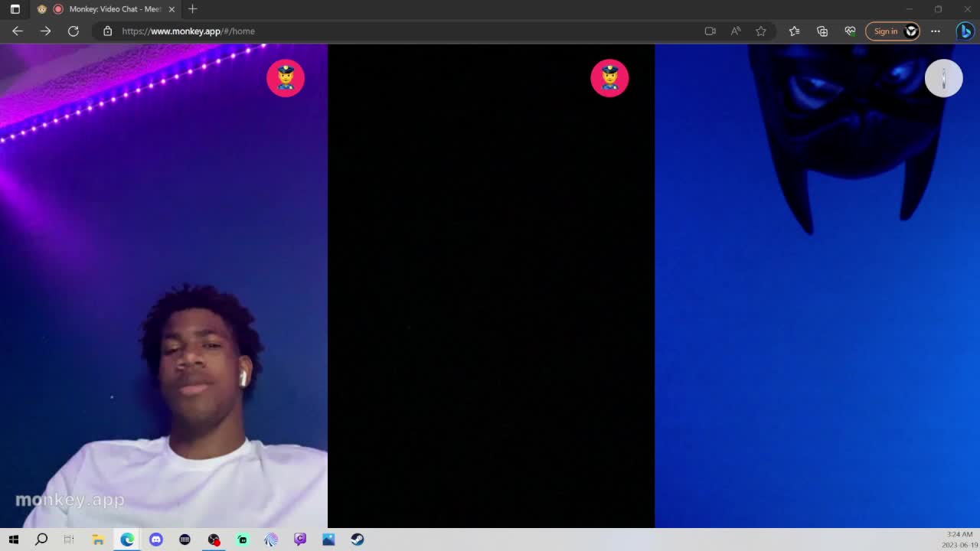Open the Collections panel
This screenshot has height=551, width=980.
pos(822,31)
